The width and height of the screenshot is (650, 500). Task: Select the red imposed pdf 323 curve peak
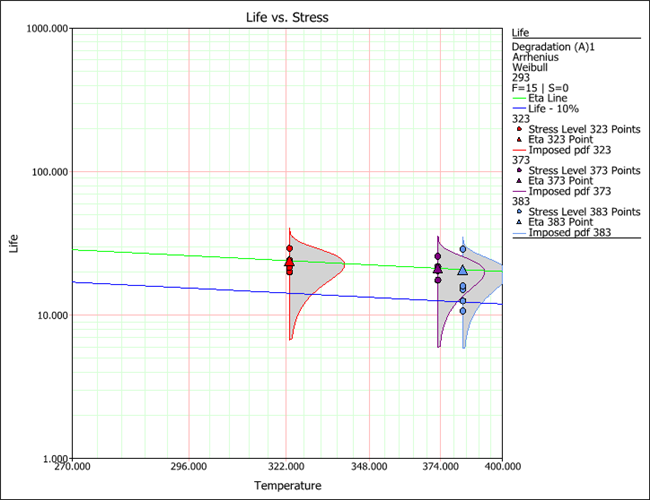(x=344, y=264)
